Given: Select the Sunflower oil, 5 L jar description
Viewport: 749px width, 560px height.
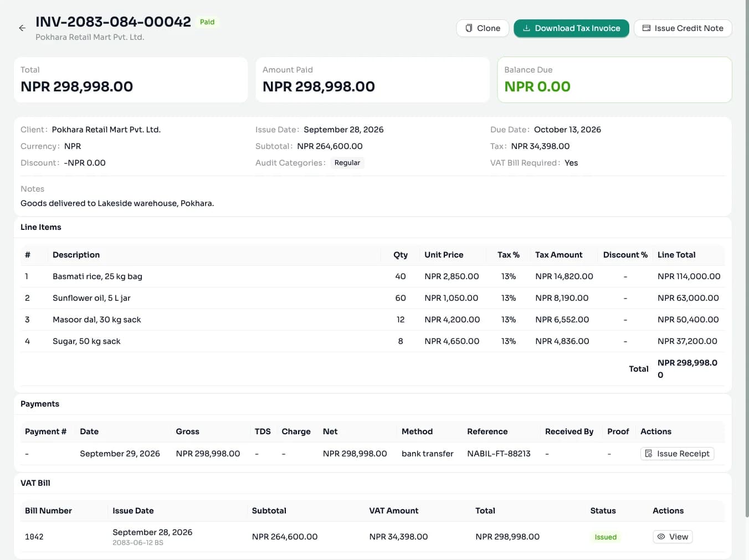Looking at the screenshot, I should [91, 298].
